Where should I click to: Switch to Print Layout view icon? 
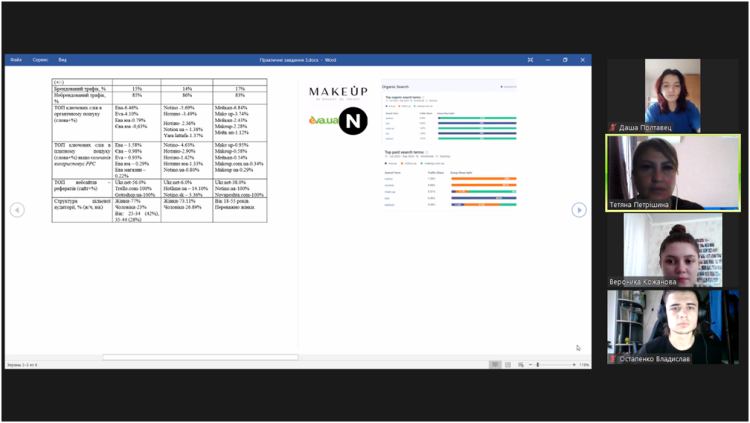click(x=509, y=365)
